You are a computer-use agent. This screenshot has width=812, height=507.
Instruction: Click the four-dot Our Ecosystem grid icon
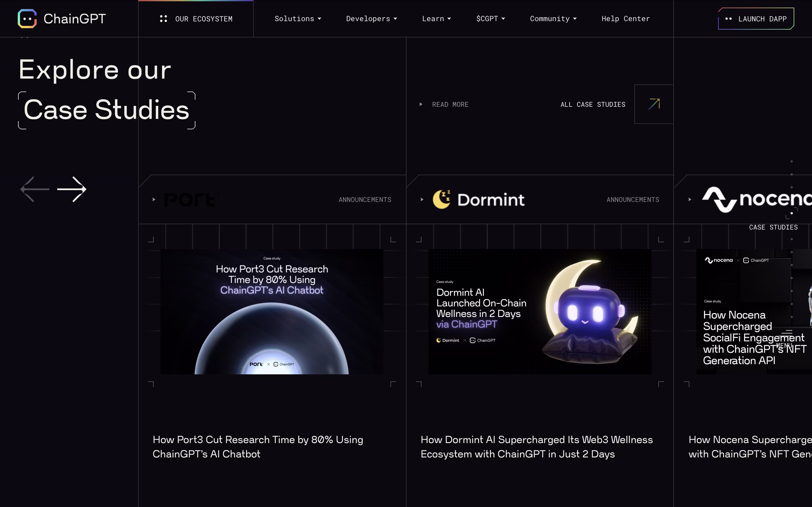point(164,19)
